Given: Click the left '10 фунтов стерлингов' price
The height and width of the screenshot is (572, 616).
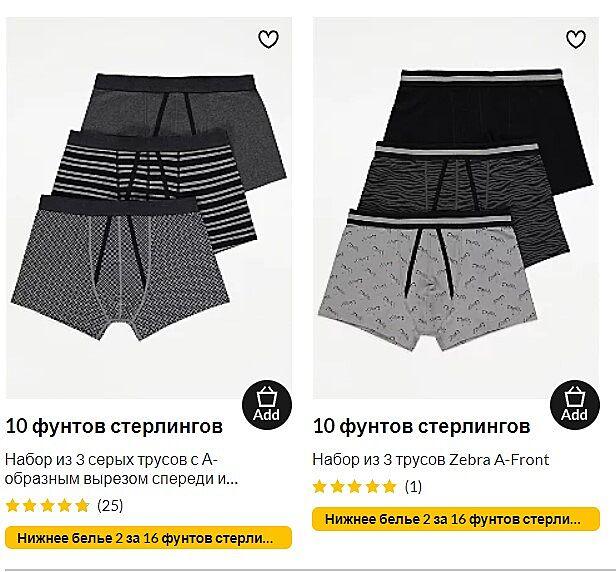Looking at the screenshot, I should pyautogui.click(x=114, y=426).
